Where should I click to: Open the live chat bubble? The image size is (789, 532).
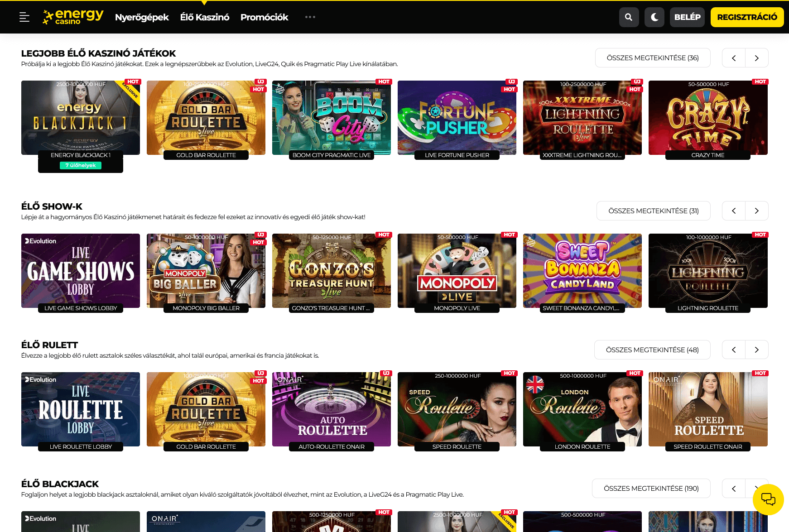coord(768,499)
